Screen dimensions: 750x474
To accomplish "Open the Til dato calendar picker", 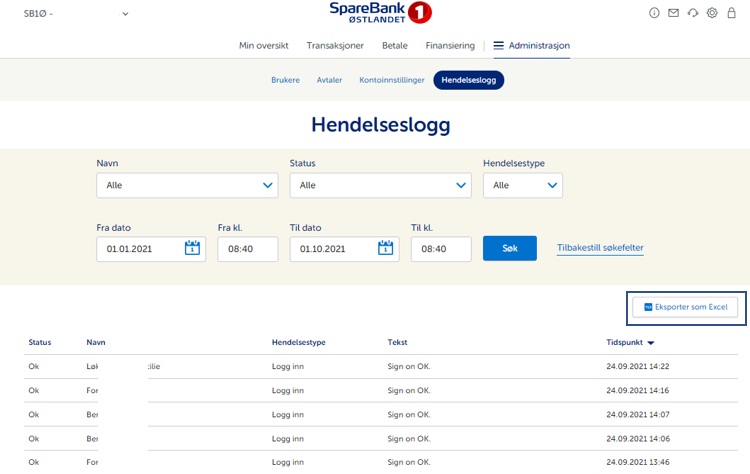I will 385,249.
